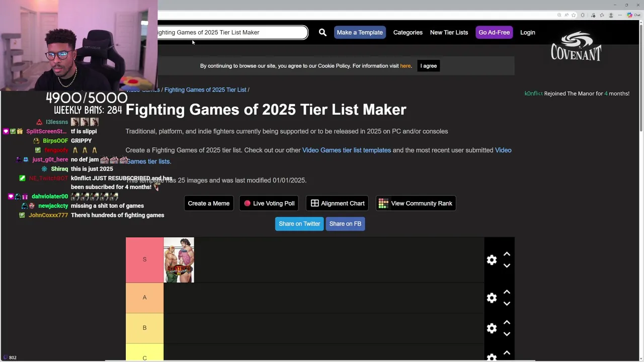Click I agree cookie button
Screen dimensions: 644x362
(429, 66)
